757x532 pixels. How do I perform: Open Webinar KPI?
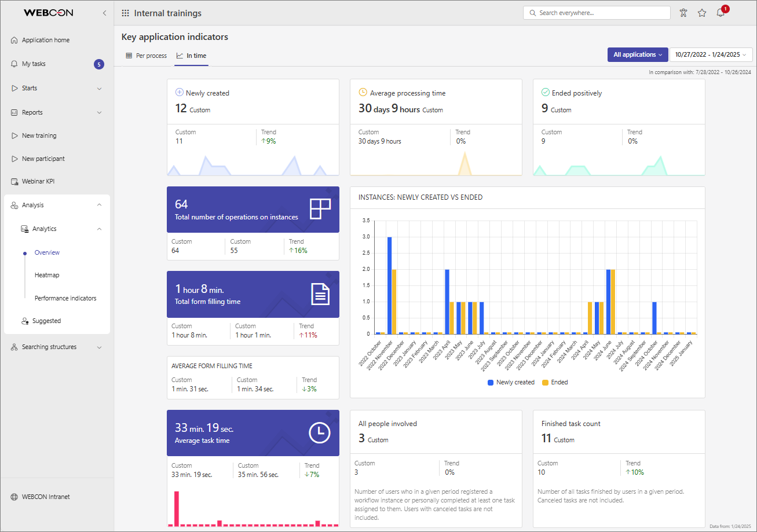[x=38, y=181]
